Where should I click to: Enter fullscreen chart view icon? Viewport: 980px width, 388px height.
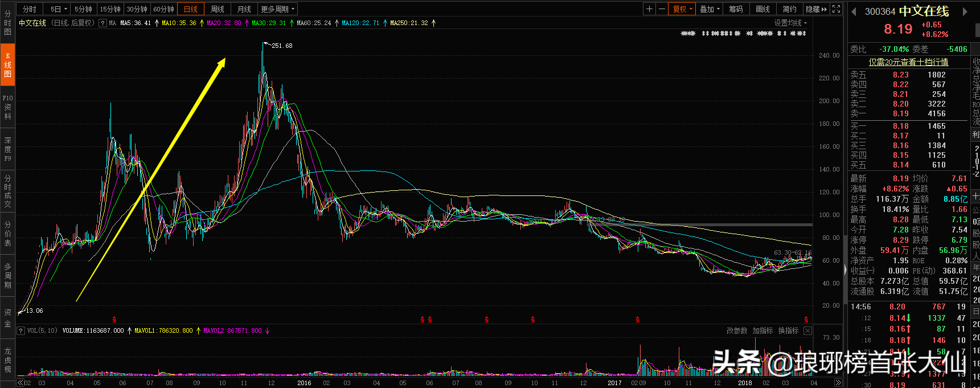tap(836, 9)
